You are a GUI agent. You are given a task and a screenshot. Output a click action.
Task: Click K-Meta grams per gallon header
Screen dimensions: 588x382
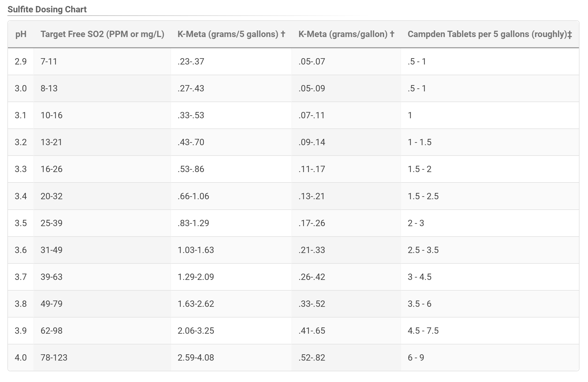point(346,34)
